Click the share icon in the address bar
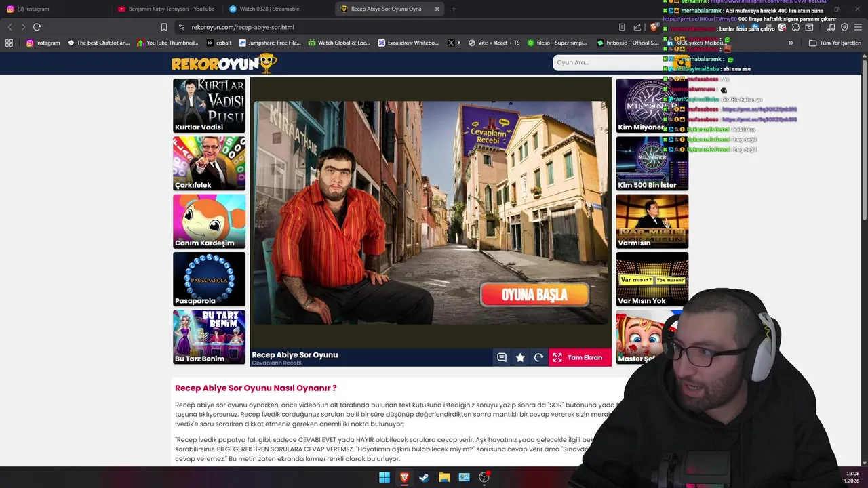Image resolution: width=868 pixels, height=488 pixels. tap(637, 27)
